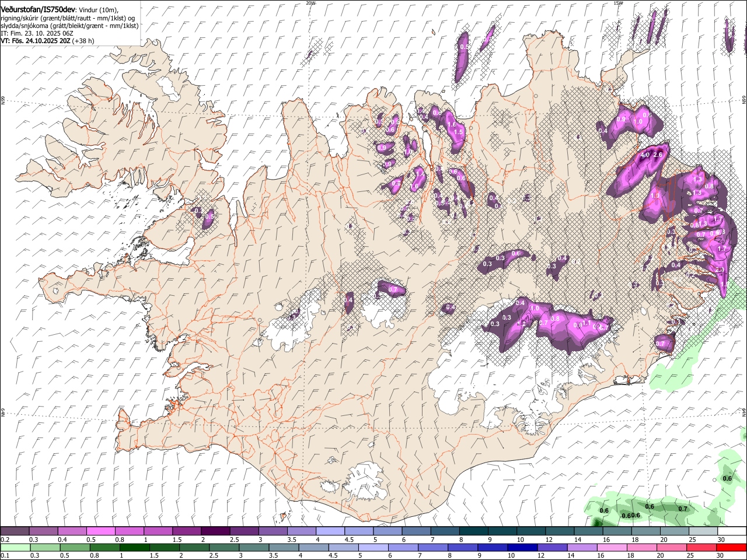Click the 0.5 snow value in the Westfjords area patch
Viewport: 747px width, 560px height.
[x=210, y=216]
